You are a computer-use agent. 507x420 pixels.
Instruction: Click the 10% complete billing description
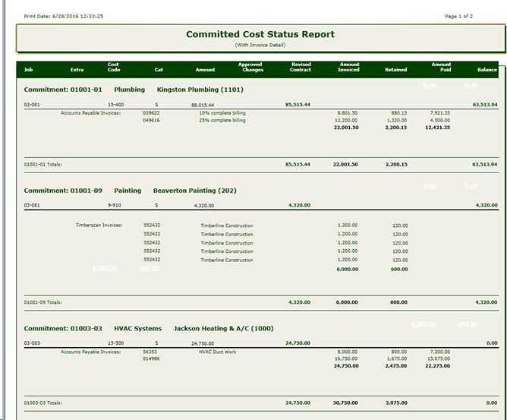pyautogui.click(x=222, y=113)
